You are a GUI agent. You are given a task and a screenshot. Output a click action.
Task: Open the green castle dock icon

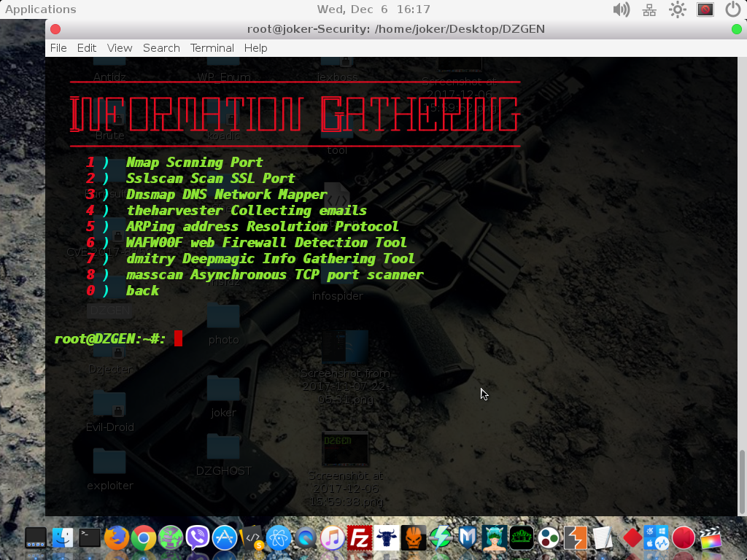521,538
